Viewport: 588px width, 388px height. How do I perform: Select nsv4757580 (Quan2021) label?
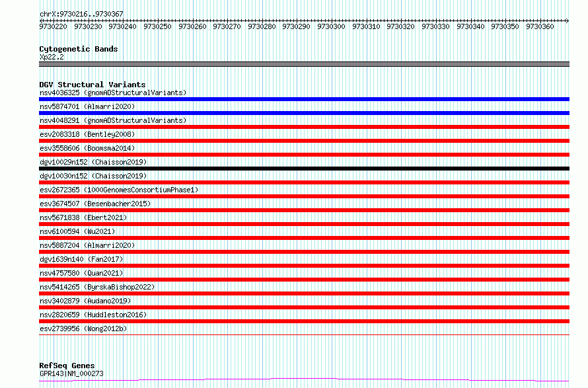[81, 273]
